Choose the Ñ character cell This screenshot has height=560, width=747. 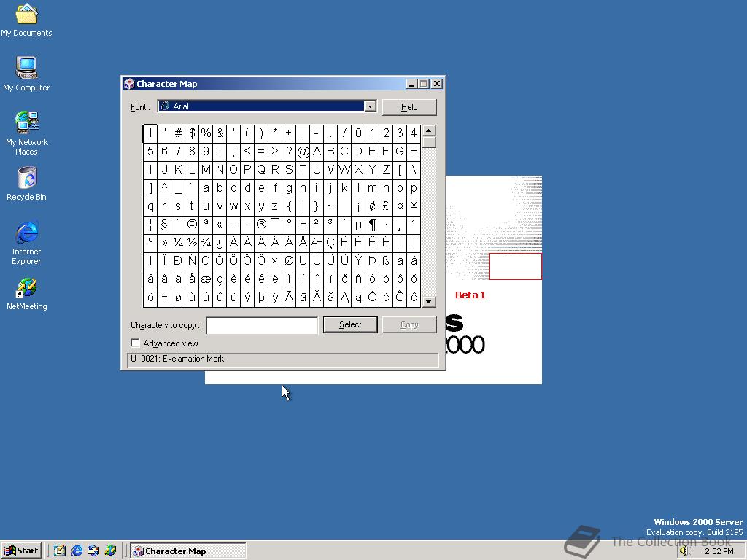pos(192,261)
